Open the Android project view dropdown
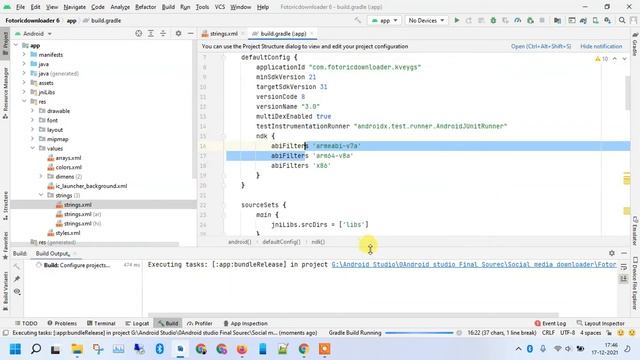The width and height of the screenshot is (640, 360). pos(34,33)
